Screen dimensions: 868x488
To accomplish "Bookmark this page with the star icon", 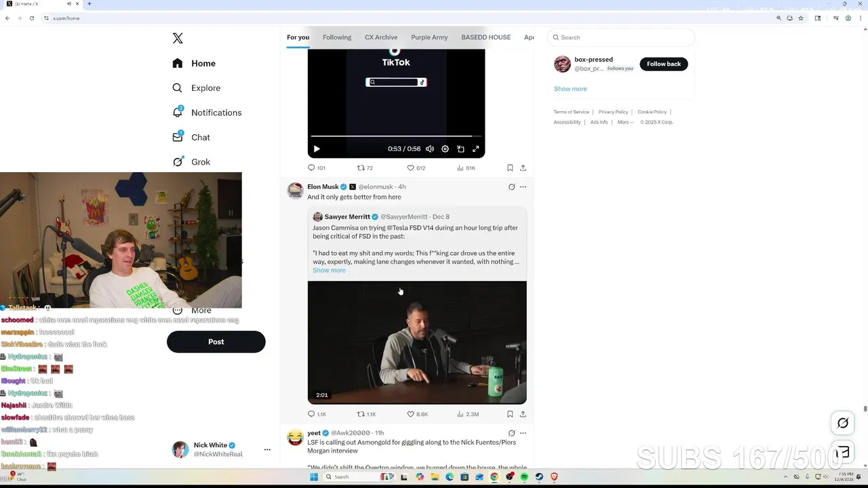I will (801, 18).
